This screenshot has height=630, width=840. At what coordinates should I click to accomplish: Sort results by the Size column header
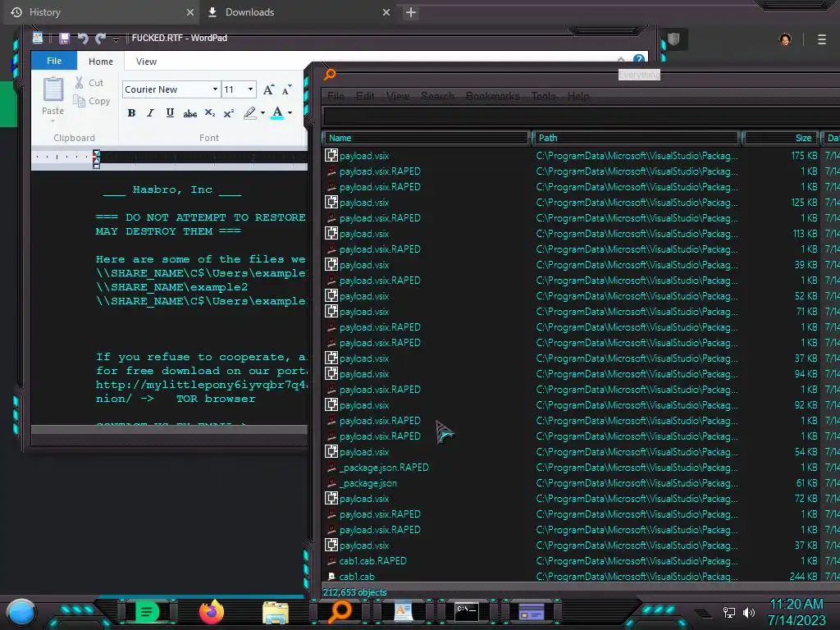coord(781,138)
